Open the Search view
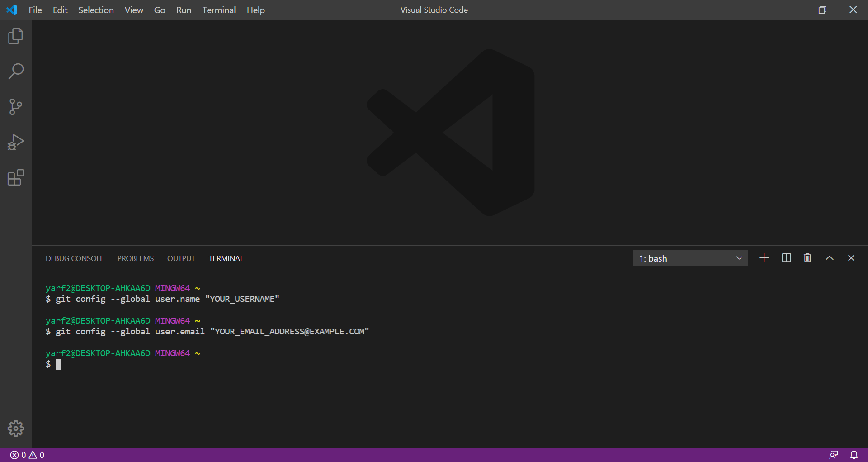The width and height of the screenshot is (868, 462). 16,71
